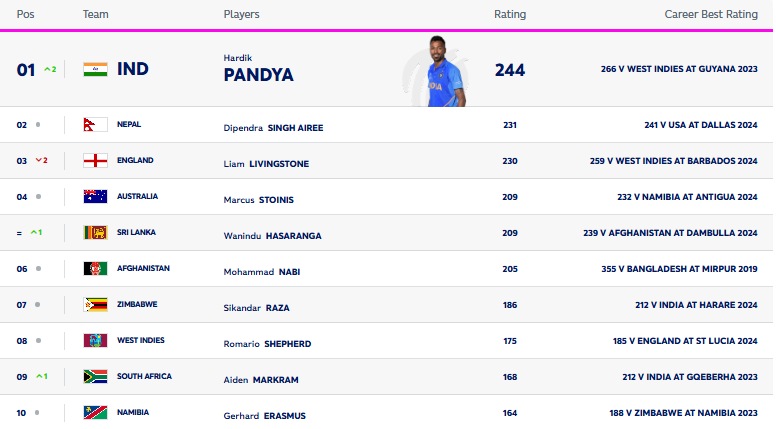Click the Namibia flag icon
776x429 pixels.
(x=95, y=413)
